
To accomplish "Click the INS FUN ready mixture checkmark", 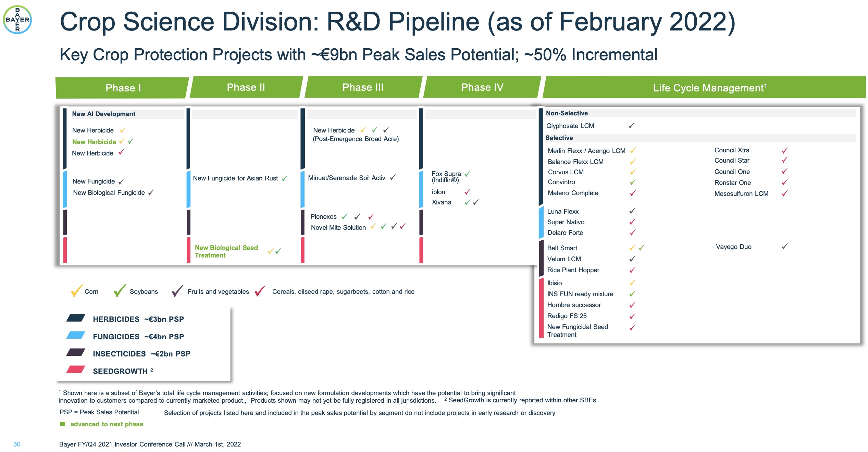I will click(632, 294).
